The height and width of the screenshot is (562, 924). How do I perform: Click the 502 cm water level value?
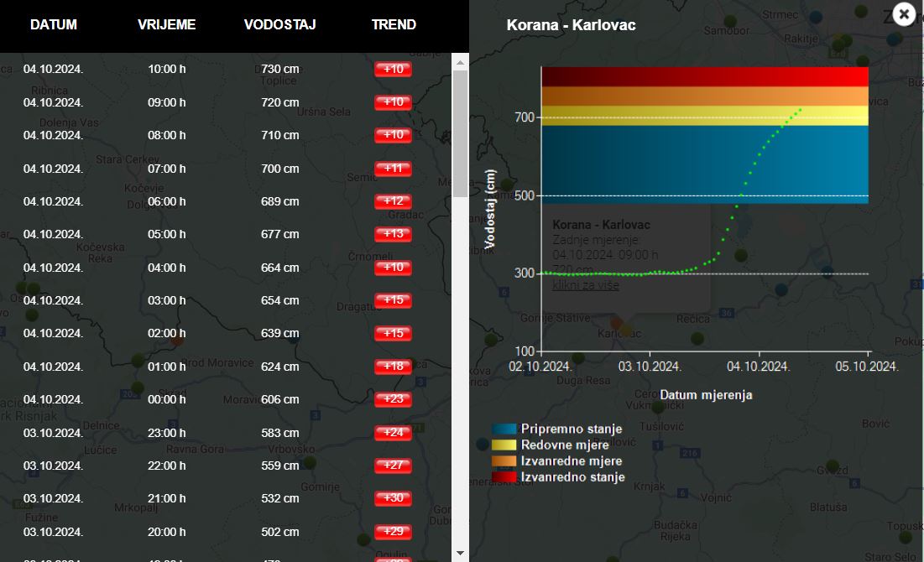280,531
